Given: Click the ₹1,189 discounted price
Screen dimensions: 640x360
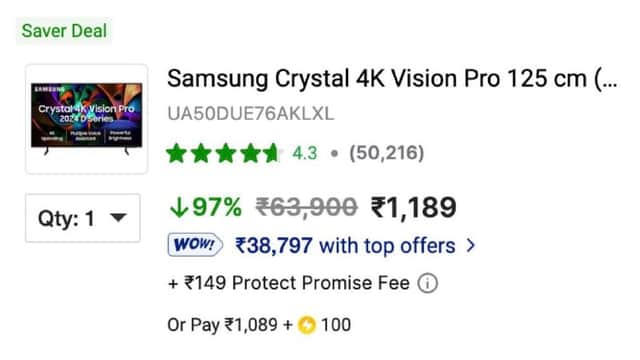Looking at the screenshot, I should [x=413, y=207].
